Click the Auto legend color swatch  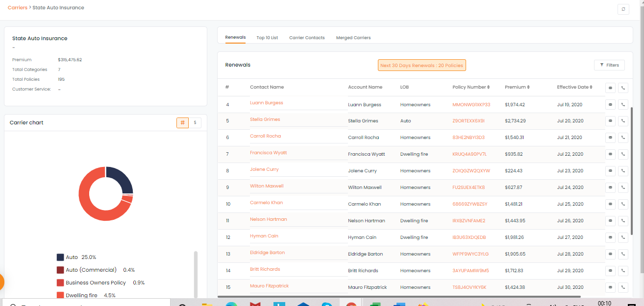[60, 257]
